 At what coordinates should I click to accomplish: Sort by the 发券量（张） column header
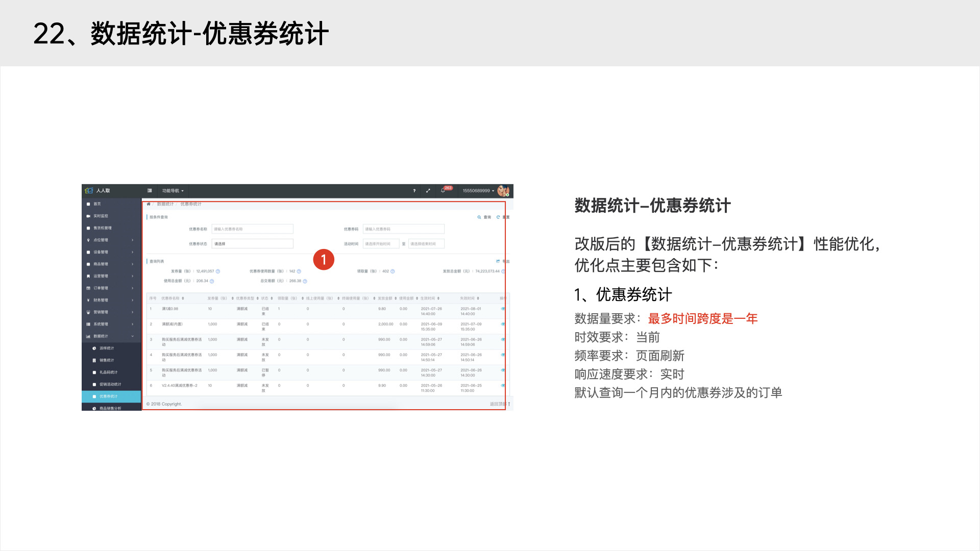tap(220, 298)
